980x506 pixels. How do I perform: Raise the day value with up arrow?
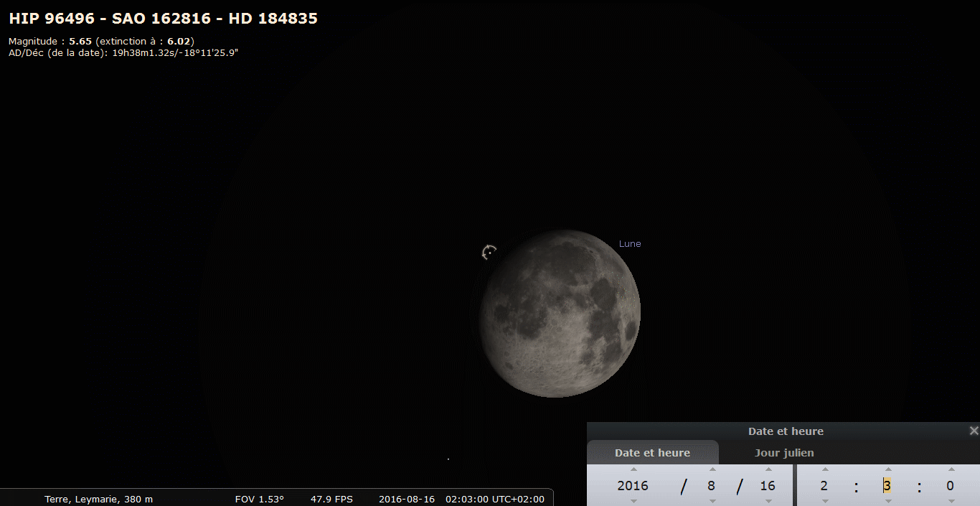[x=768, y=469]
